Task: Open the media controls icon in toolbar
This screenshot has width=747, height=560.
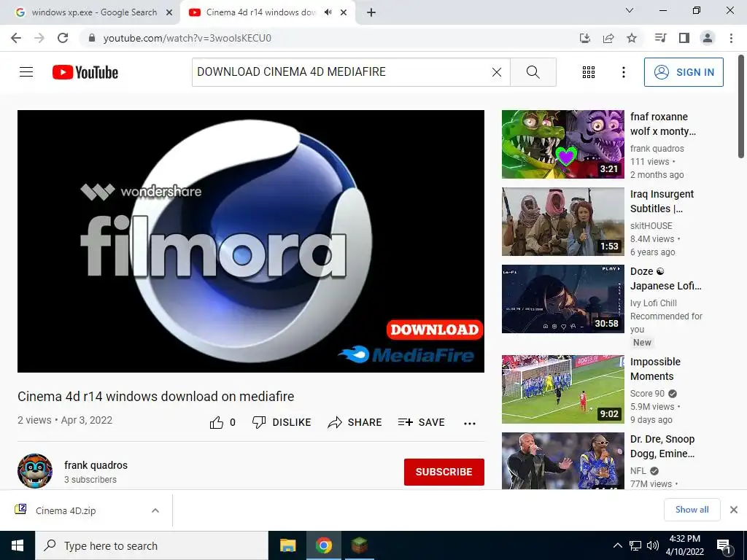Action: coord(660,38)
